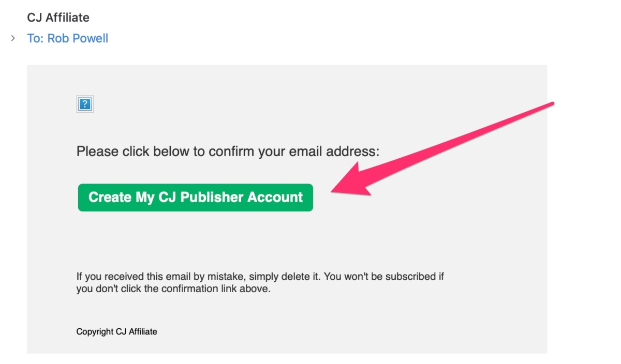Click the CJ Affiliate sender name
The height and width of the screenshot is (364, 621).
click(58, 17)
